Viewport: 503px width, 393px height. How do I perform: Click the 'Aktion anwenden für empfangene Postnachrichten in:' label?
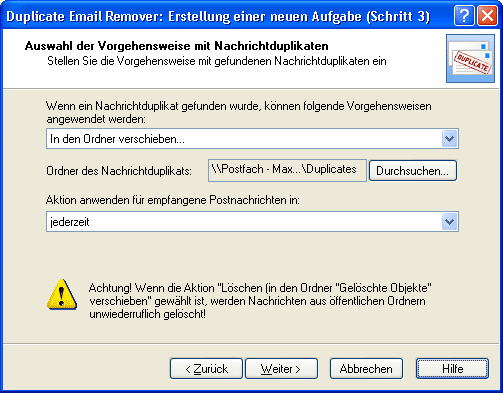pyautogui.click(x=173, y=200)
